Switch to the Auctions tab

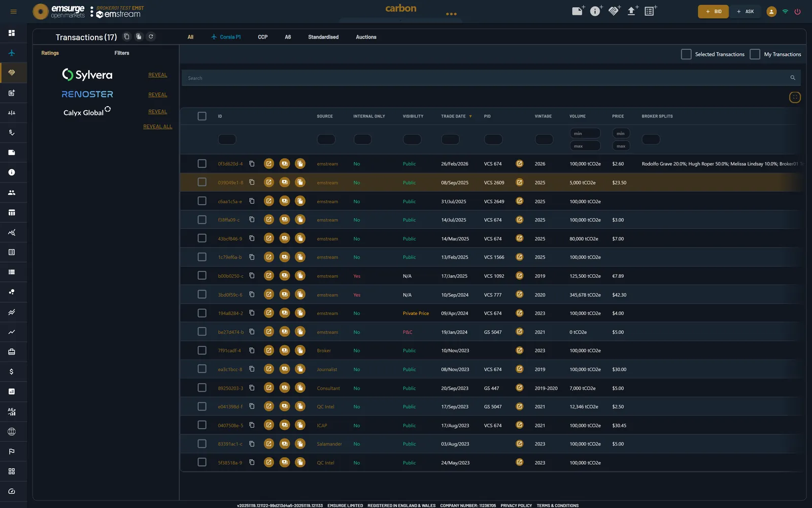tap(366, 37)
